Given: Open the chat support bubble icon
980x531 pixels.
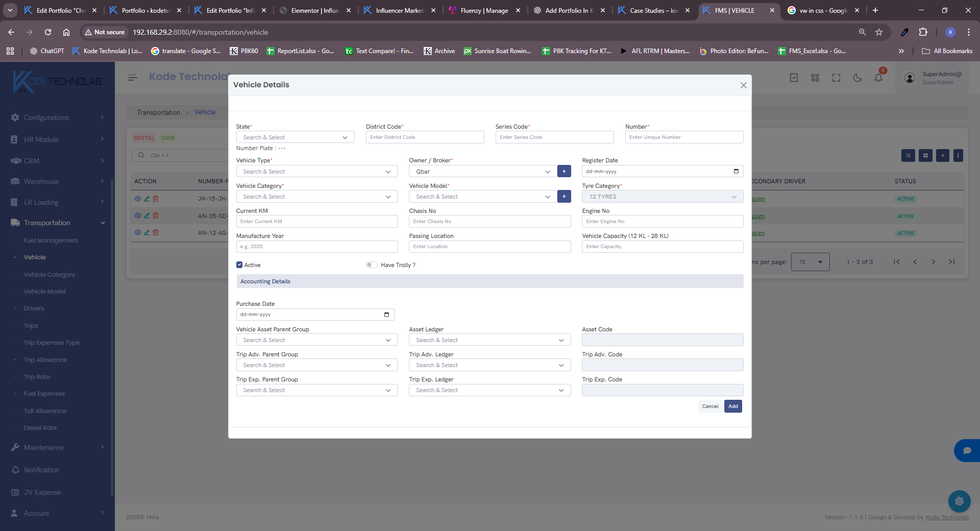Looking at the screenshot, I should 967,450.
